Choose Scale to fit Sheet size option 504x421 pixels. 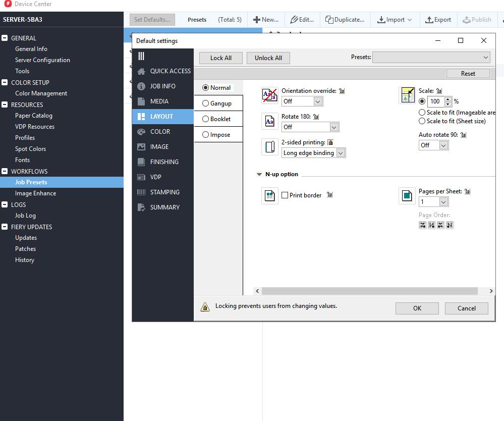422,121
